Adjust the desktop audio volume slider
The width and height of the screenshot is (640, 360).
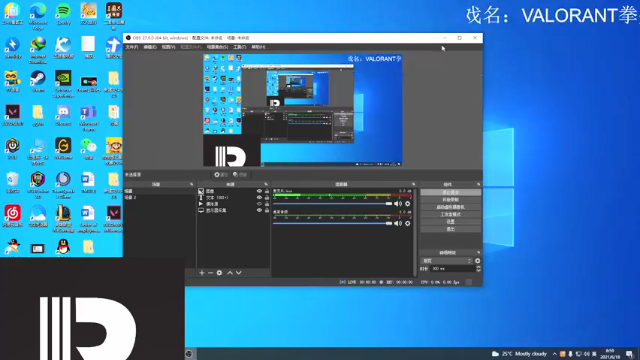pos(332,223)
